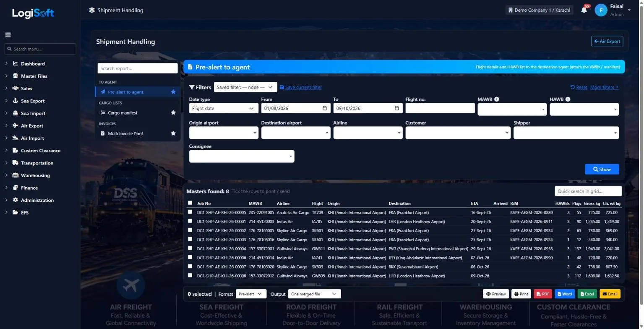
Task: Click the Air Export back button
Action: point(607,41)
